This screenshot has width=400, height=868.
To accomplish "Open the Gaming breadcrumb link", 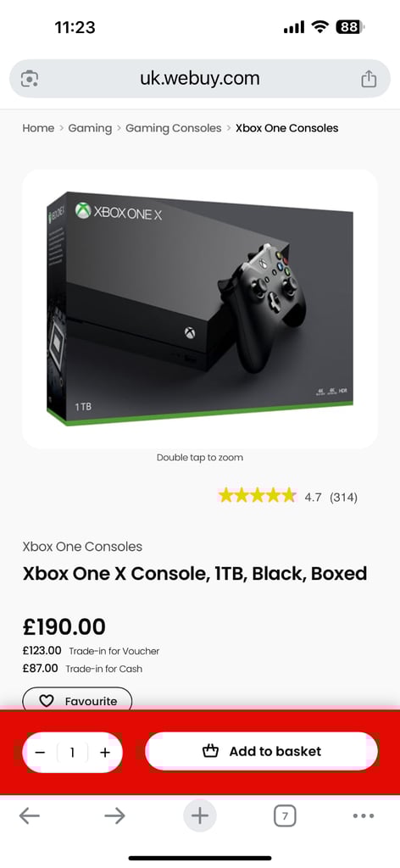I will 90,128.
